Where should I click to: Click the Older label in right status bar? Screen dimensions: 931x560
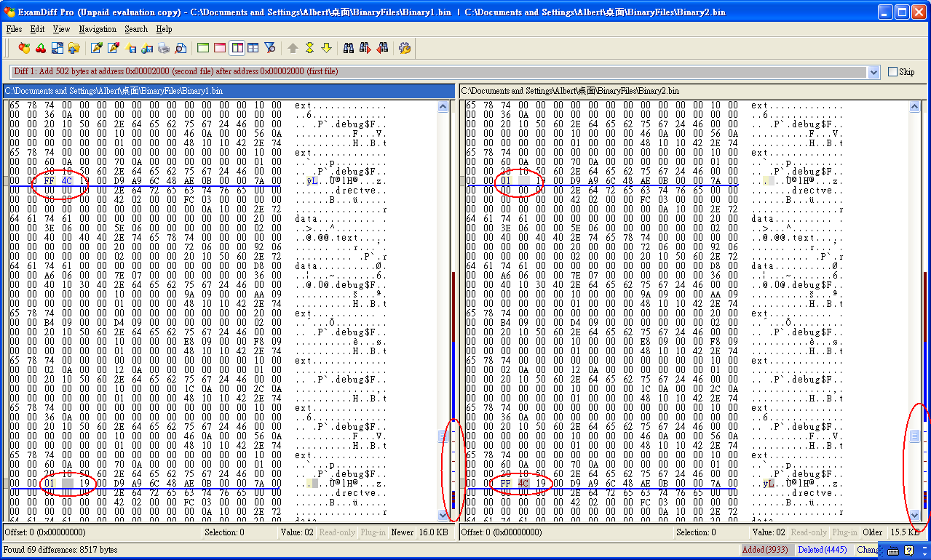coord(873,532)
